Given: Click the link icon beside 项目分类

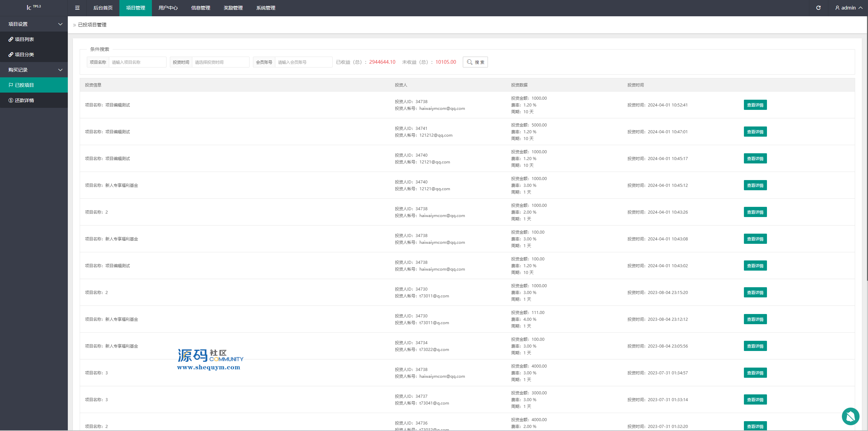Looking at the screenshot, I should point(11,55).
